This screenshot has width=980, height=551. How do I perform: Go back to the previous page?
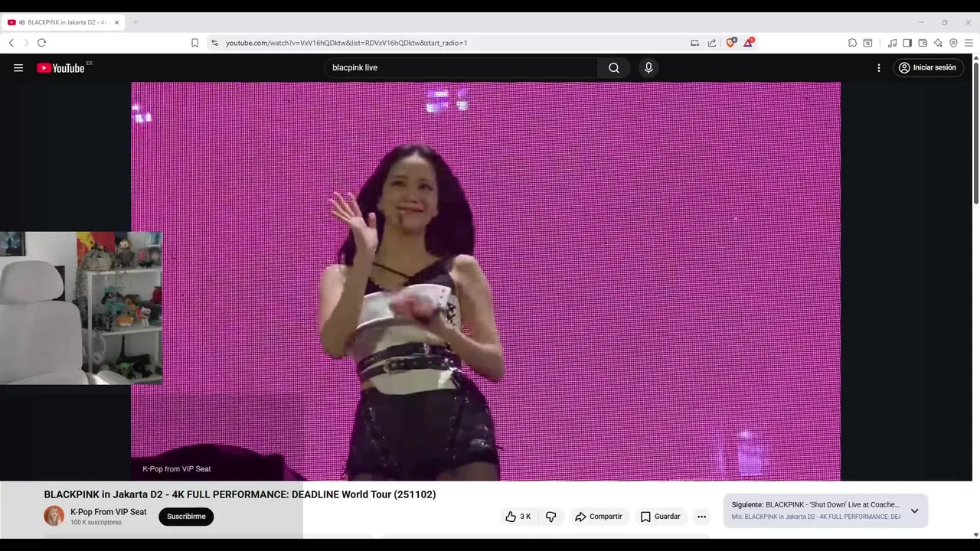(x=11, y=43)
